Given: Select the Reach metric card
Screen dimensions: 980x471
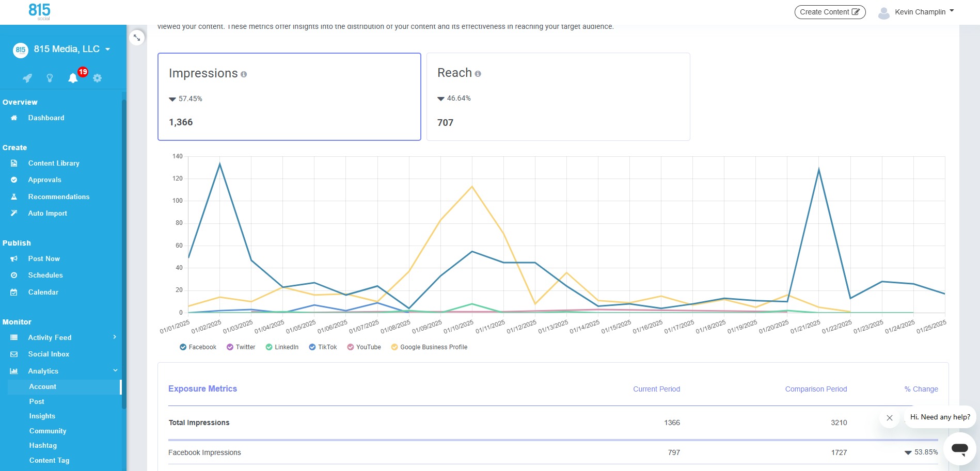Looking at the screenshot, I should tap(558, 96).
